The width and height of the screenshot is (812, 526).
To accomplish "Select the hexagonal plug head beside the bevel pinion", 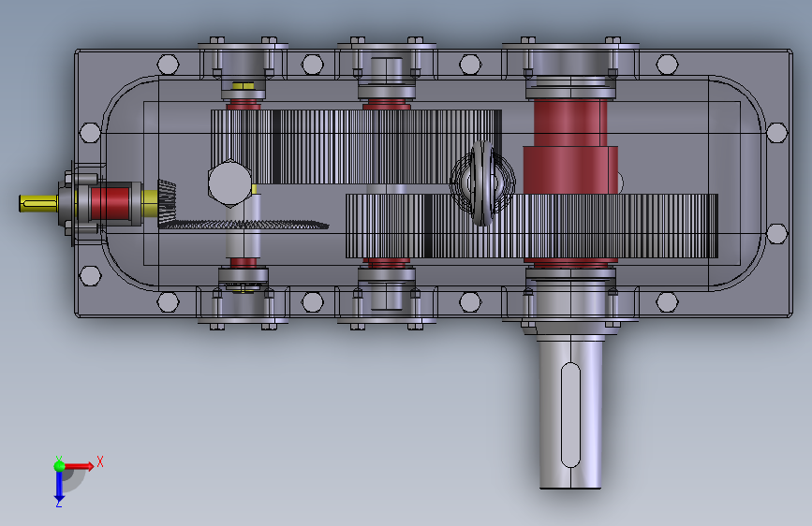I will [x=230, y=183].
